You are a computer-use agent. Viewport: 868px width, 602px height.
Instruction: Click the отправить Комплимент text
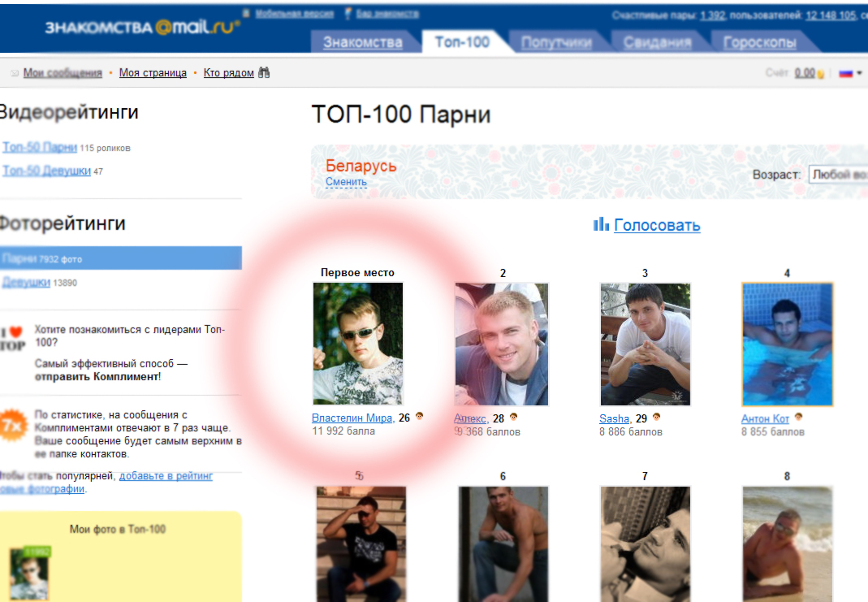click(97, 377)
